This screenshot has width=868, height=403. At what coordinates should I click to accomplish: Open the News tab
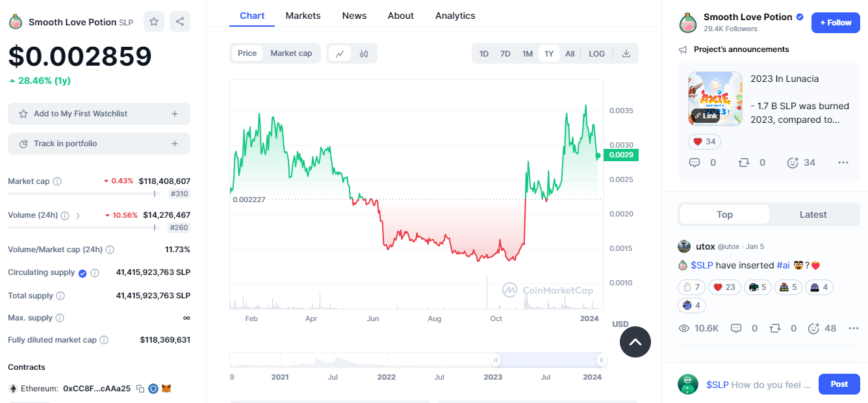point(354,16)
